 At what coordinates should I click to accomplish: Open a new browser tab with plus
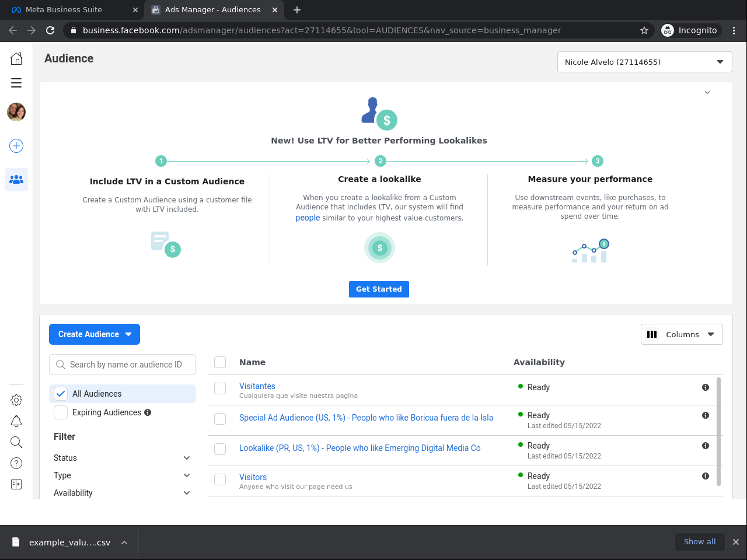pos(297,10)
